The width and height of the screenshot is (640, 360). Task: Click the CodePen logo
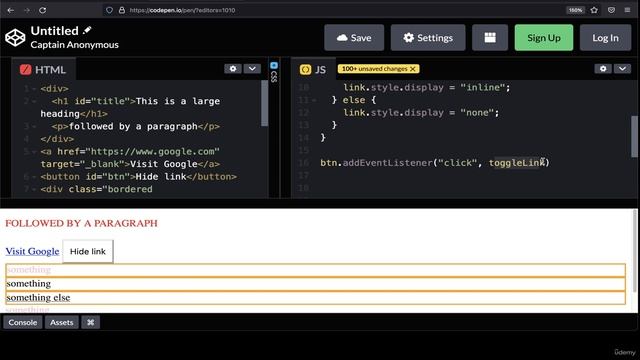tap(16, 38)
